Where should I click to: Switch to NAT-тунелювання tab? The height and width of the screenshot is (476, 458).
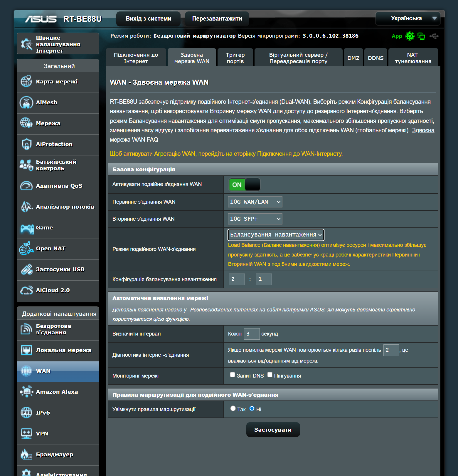[x=413, y=58]
